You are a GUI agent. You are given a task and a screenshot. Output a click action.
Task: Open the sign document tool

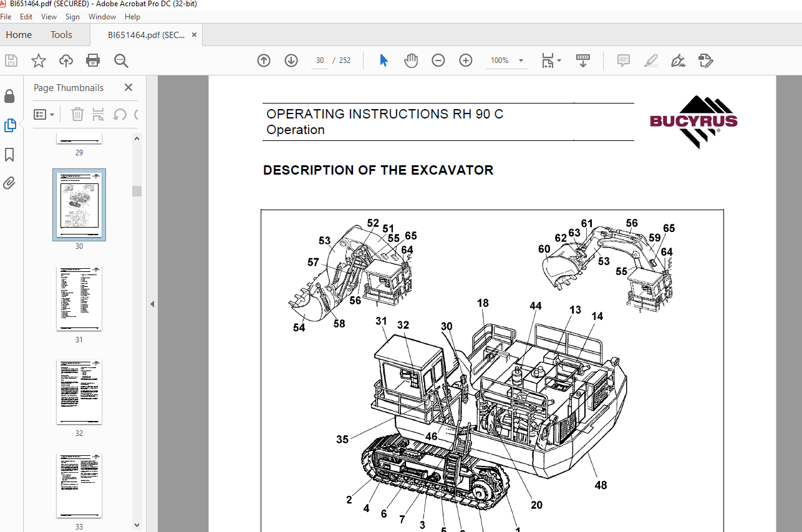coord(678,60)
